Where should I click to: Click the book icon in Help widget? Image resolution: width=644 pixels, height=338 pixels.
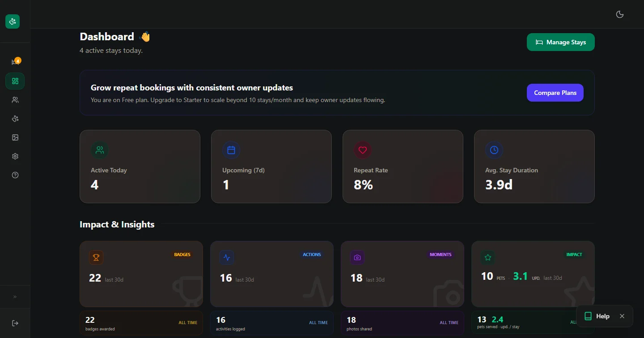[588, 316]
